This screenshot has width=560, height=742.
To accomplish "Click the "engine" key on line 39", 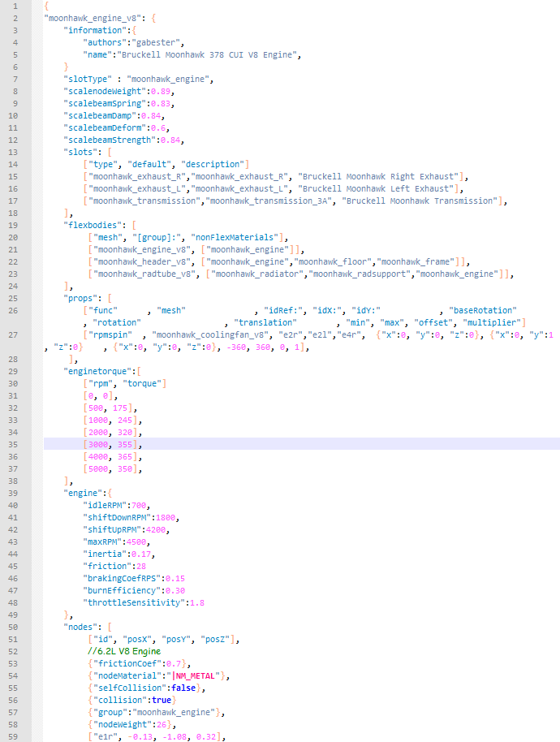I will pyautogui.click(x=83, y=493).
